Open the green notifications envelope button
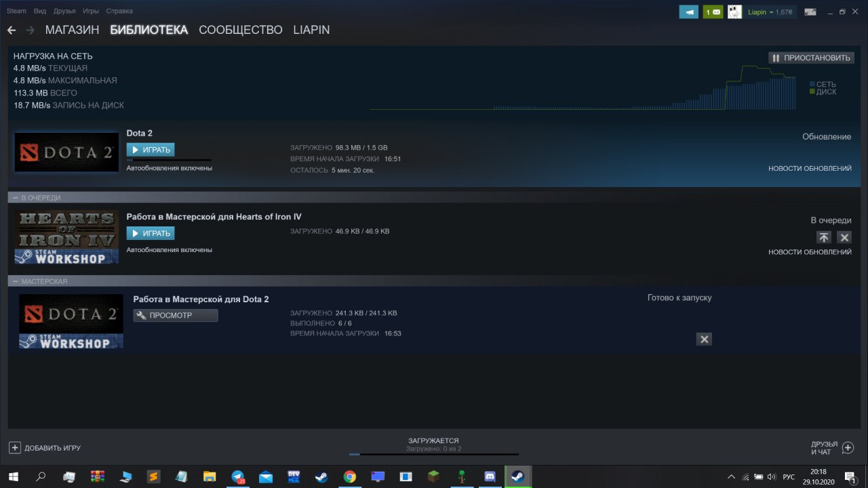 click(x=713, y=12)
